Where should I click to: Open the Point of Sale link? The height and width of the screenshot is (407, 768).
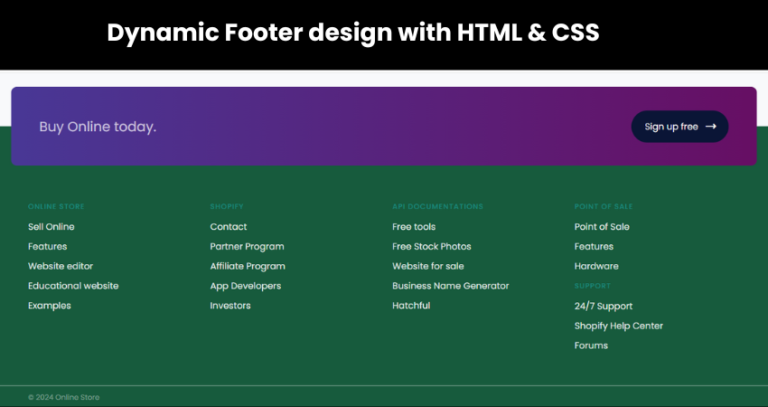coord(602,227)
